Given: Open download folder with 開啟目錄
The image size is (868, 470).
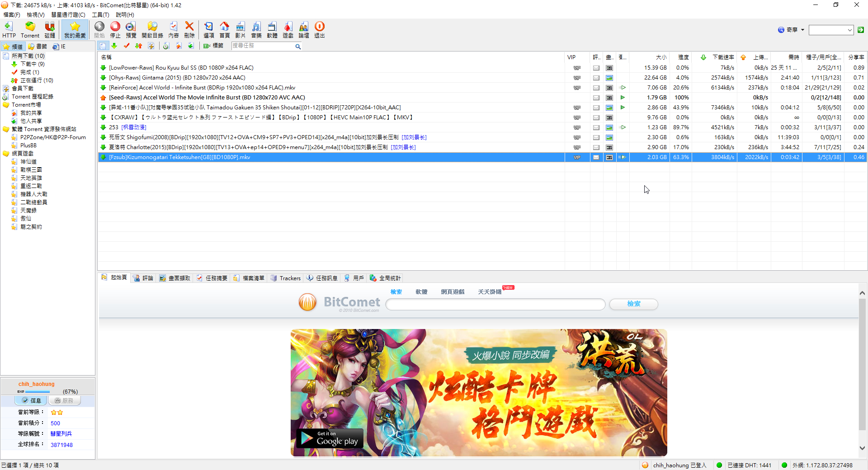Looking at the screenshot, I should [x=152, y=30].
